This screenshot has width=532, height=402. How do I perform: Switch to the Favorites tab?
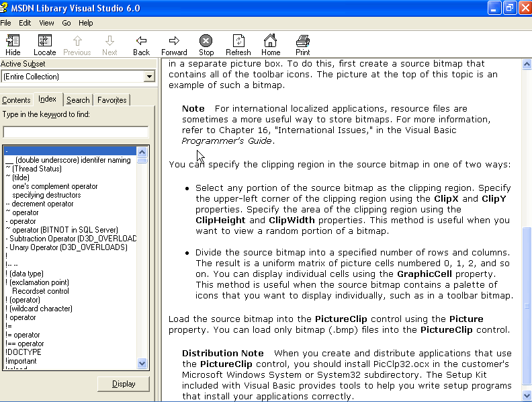[112, 100]
